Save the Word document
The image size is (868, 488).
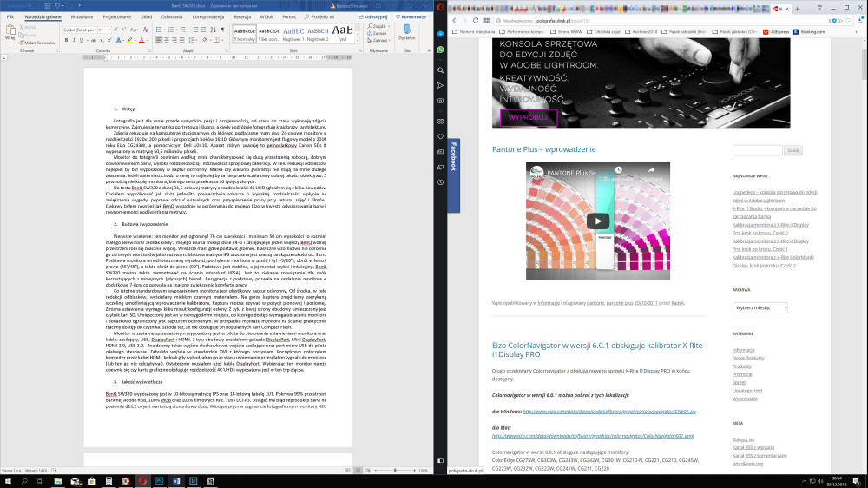click(48, 6)
